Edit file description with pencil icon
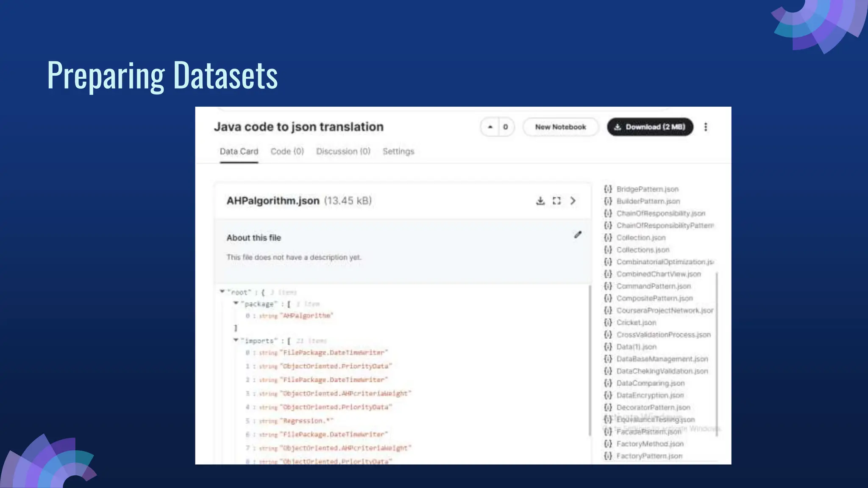 click(x=578, y=235)
